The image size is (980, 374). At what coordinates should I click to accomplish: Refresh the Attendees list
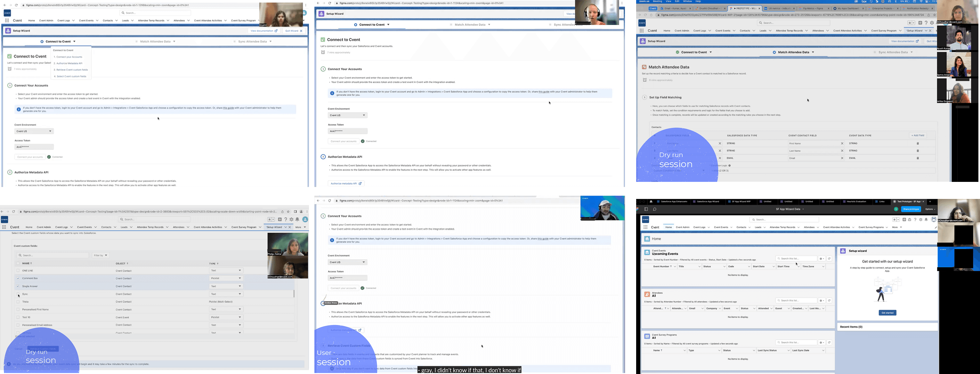pos(829,301)
